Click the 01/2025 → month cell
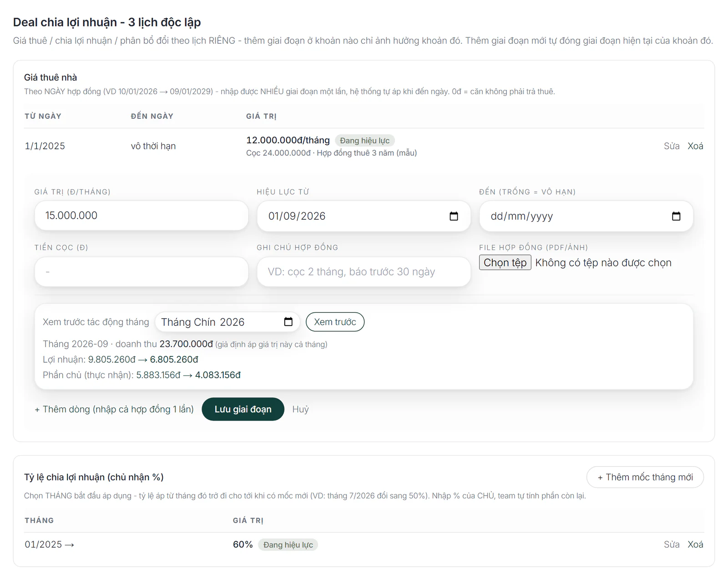 coord(49,544)
